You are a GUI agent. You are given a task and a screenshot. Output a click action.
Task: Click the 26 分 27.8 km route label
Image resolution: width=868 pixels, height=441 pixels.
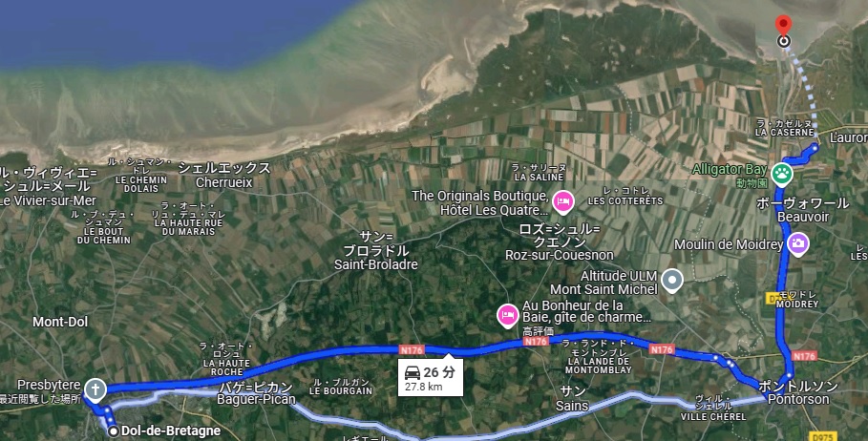coord(430,378)
